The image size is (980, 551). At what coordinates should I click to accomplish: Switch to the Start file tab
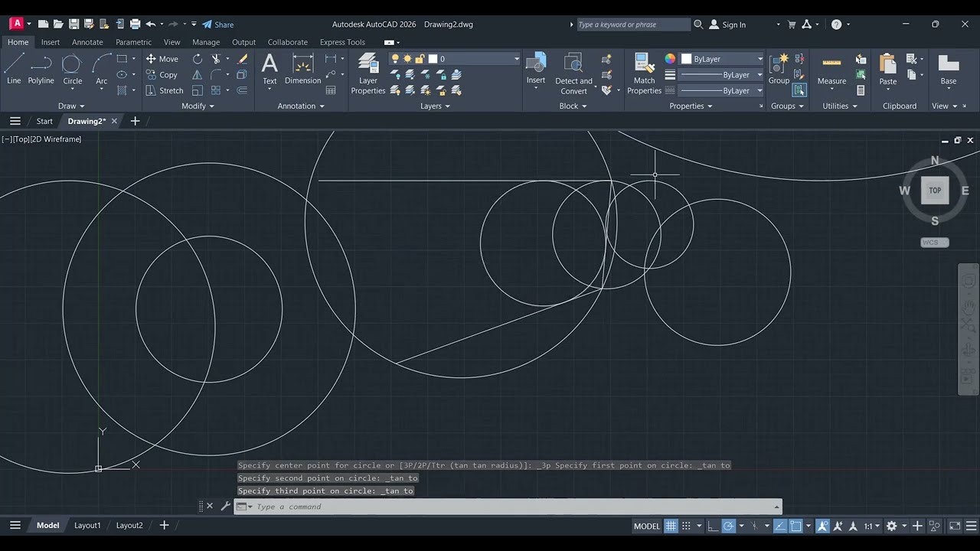click(44, 121)
